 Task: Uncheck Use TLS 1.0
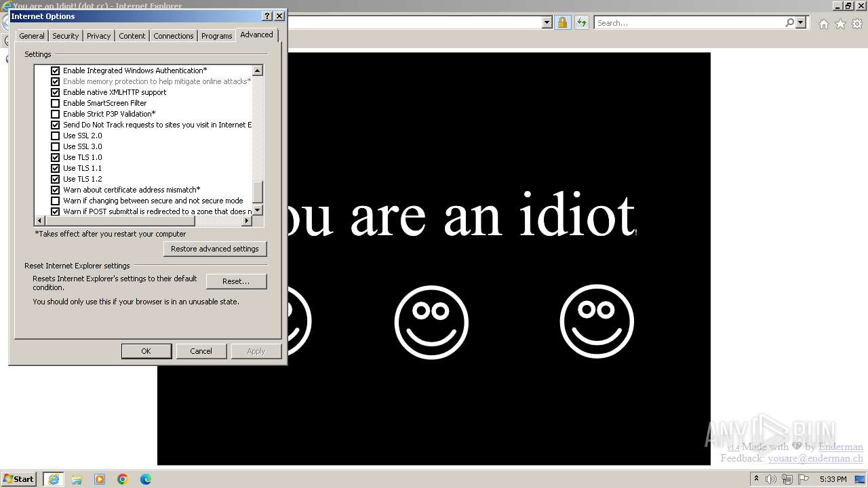coord(56,157)
